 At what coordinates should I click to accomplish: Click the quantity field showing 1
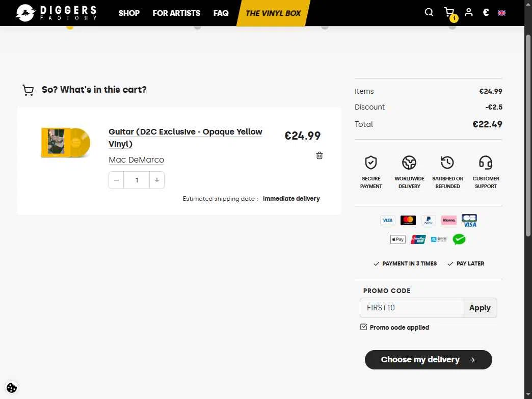tap(137, 180)
